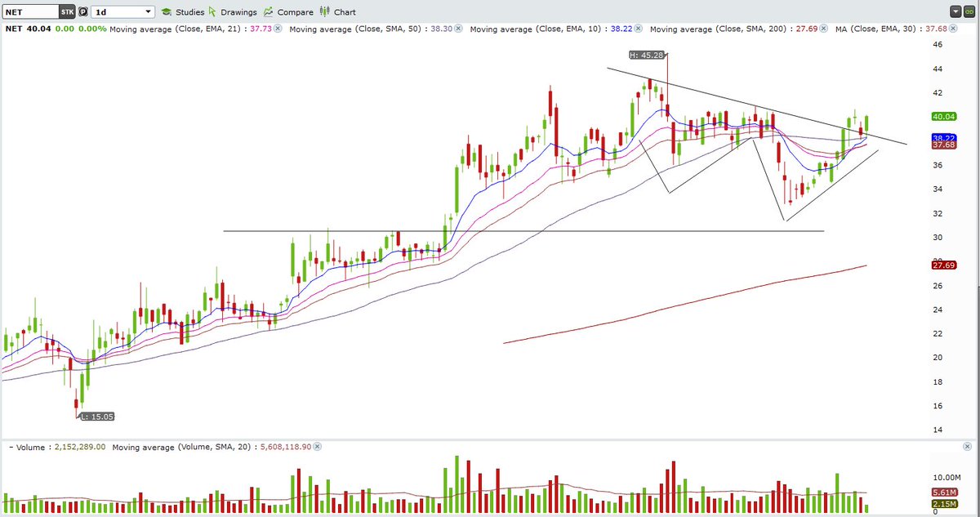980x517 pixels.
Task: Toggle the circled P button beside STK
Action: click(x=81, y=12)
